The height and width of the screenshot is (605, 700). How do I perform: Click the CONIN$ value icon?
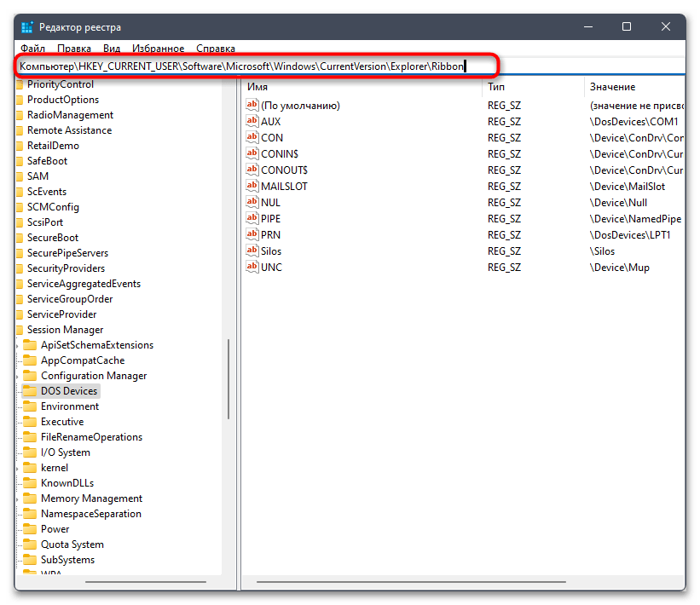[x=252, y=153]
